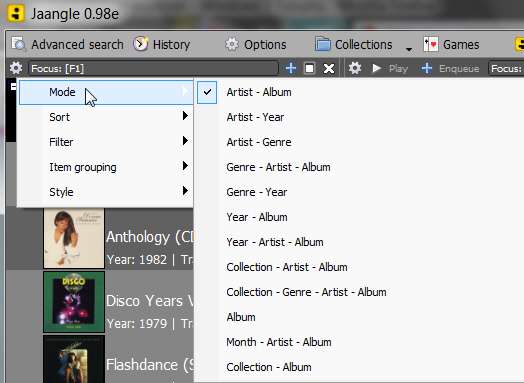Choose the plain Album mode

pyautogui.click(x=241, y=317)
